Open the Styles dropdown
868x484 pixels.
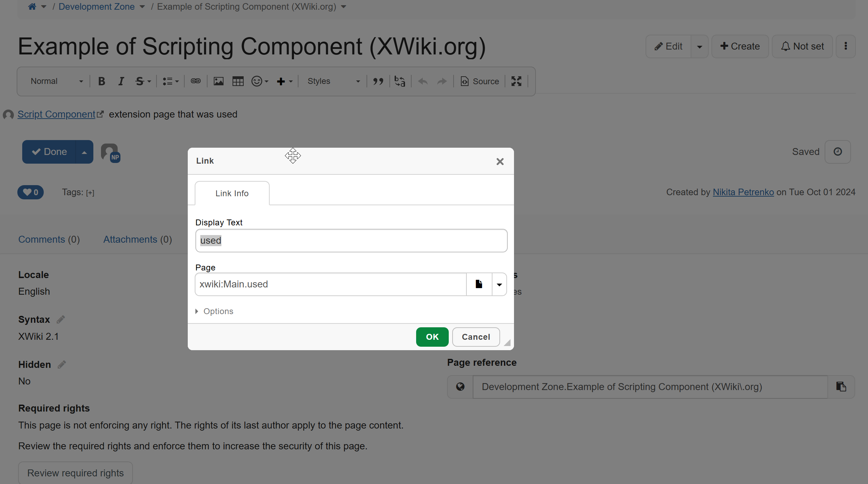point(334,81)
